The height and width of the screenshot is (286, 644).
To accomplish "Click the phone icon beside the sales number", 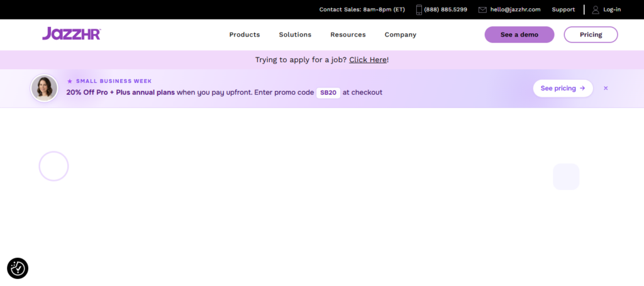I will pyautogui.click(x=419, y=9).
